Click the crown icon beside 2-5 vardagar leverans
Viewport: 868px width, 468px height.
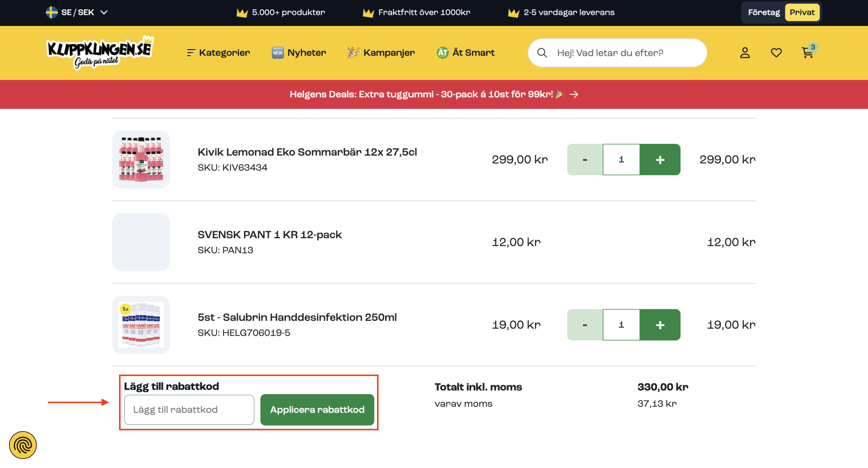(x=513, y=13)
